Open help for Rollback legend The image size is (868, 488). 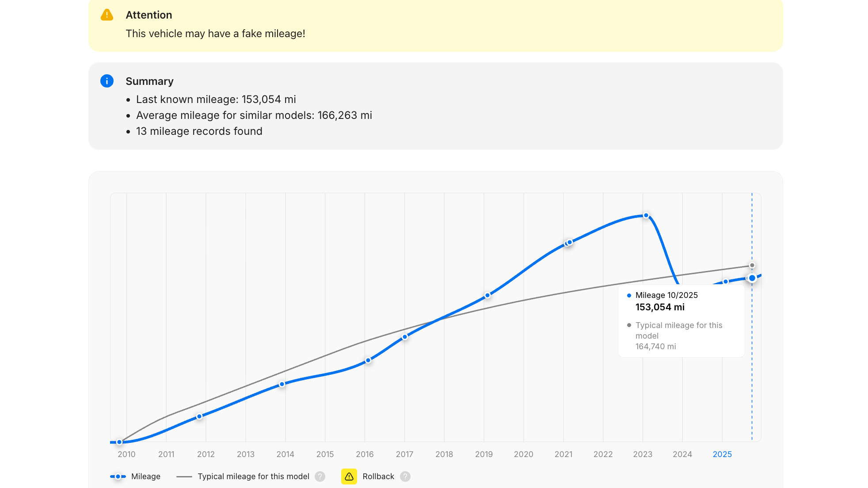click(405, 477)
